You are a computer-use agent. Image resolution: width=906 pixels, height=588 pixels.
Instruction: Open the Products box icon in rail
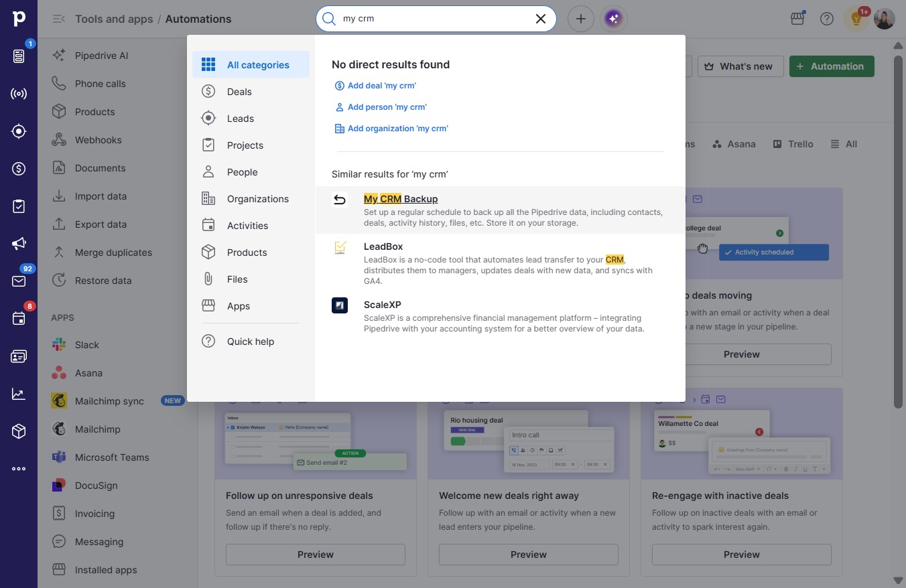coord(19,431)
